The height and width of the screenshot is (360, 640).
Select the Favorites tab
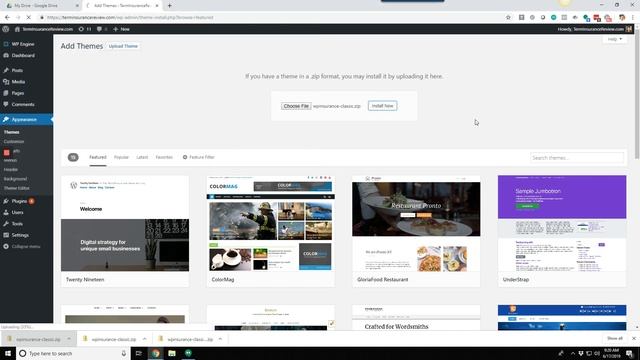pos(164,157)
